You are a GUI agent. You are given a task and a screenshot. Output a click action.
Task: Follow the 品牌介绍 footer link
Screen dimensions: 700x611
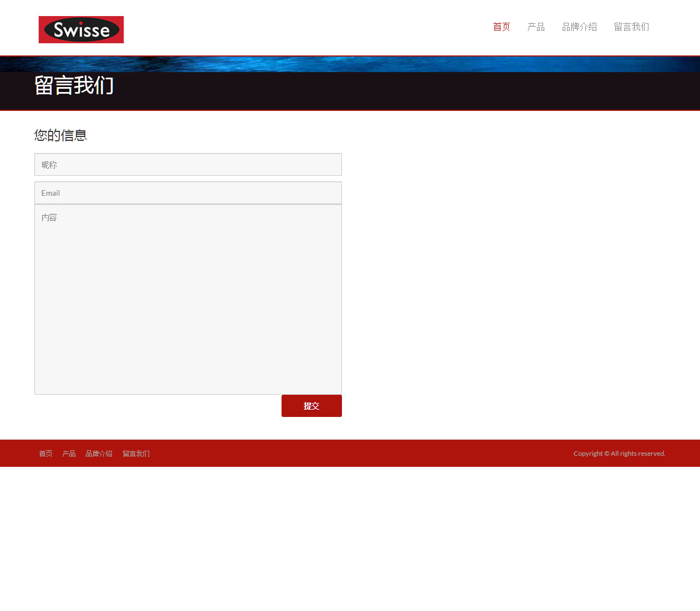coord(99,454)
